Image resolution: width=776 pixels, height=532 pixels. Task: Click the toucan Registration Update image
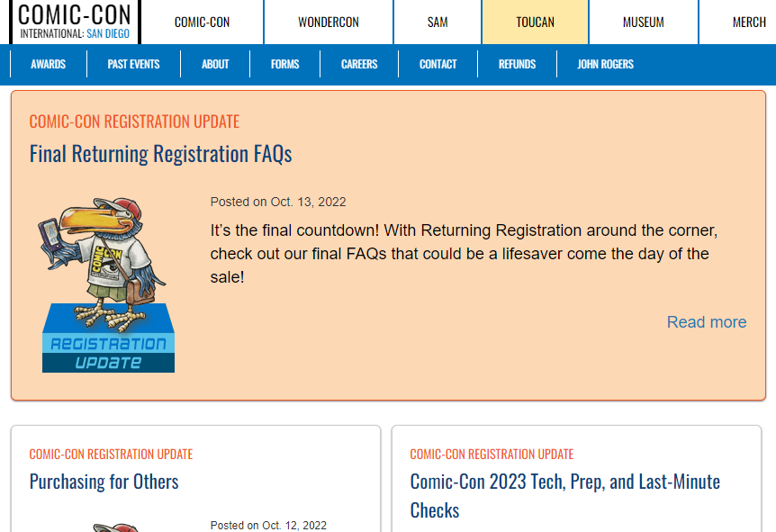[107, 284]
